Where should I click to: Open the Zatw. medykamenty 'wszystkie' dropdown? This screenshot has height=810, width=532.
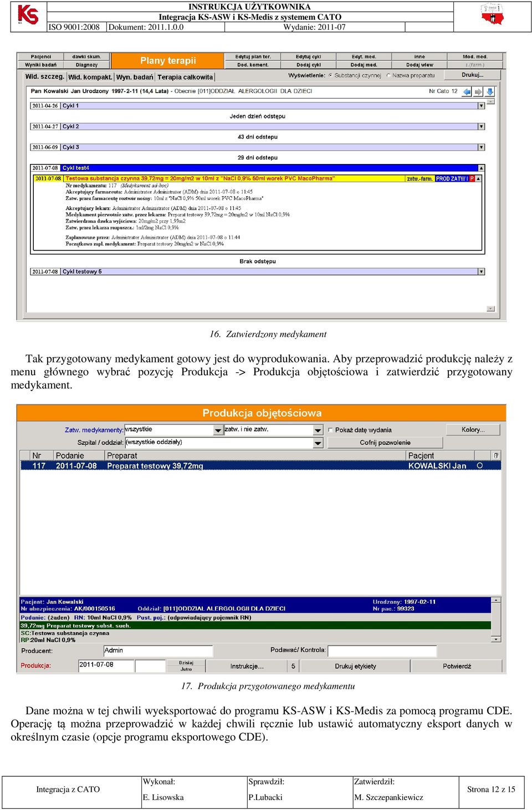(x=218, y=430)
